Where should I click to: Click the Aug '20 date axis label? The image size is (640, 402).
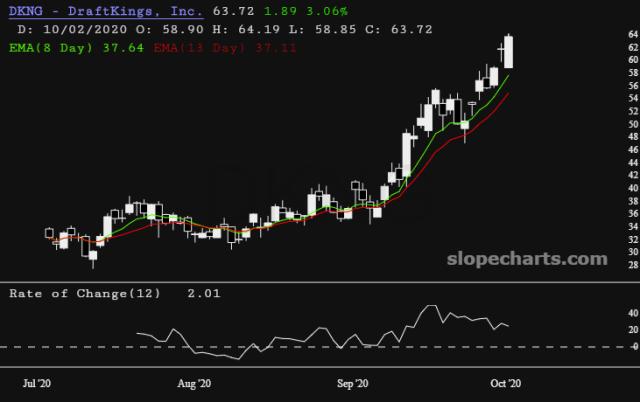point(194,383)
